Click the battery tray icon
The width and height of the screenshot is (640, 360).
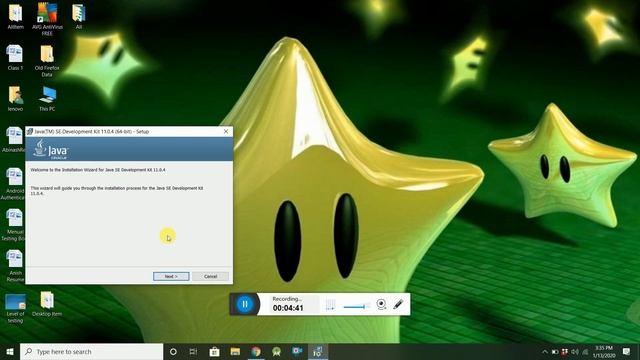tap(555, 351)
